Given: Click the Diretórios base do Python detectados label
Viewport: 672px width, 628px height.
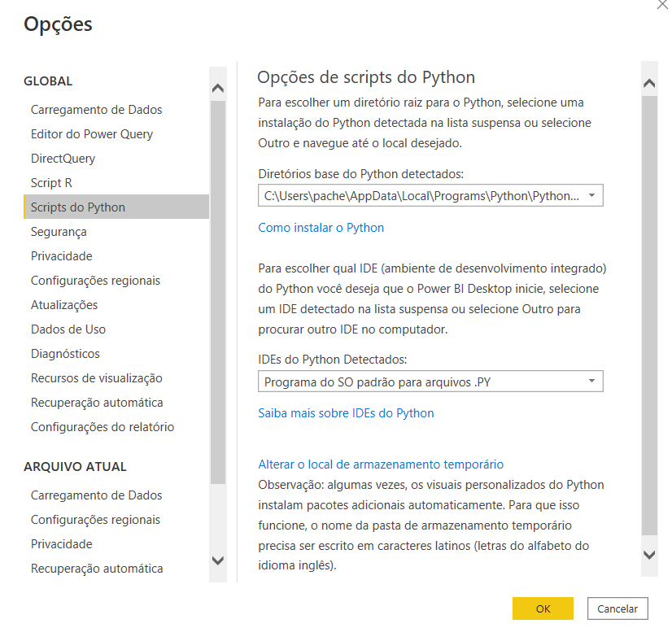Looking at the screenshot, I should coord(361,174).
